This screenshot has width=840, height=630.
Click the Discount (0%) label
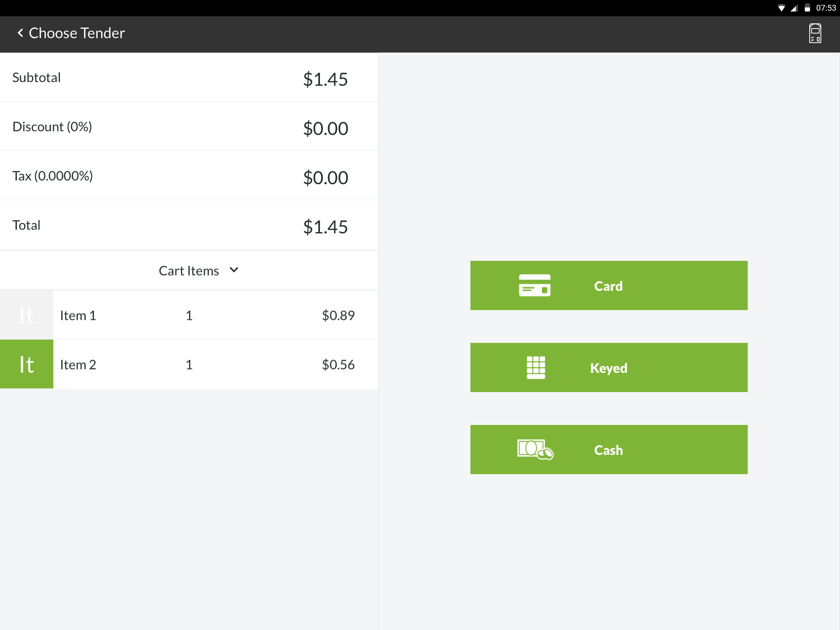tap(52, 127)
